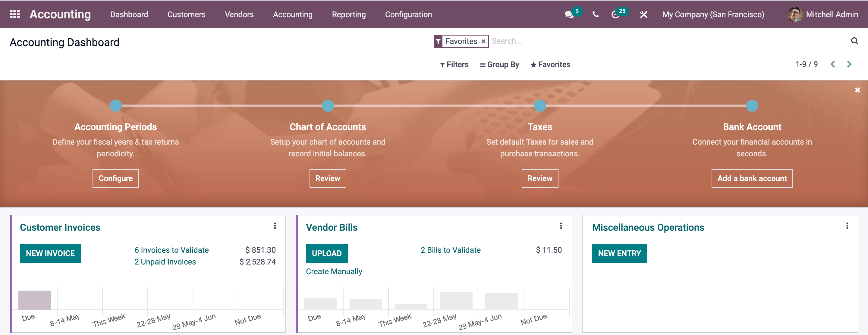Remove the Favorites filter tag
Viewport: 868px width, 335px height.
click(483, 41)
